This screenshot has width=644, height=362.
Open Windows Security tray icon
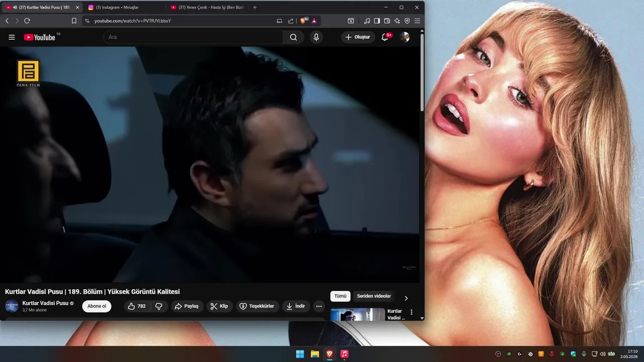click(573, 354)
